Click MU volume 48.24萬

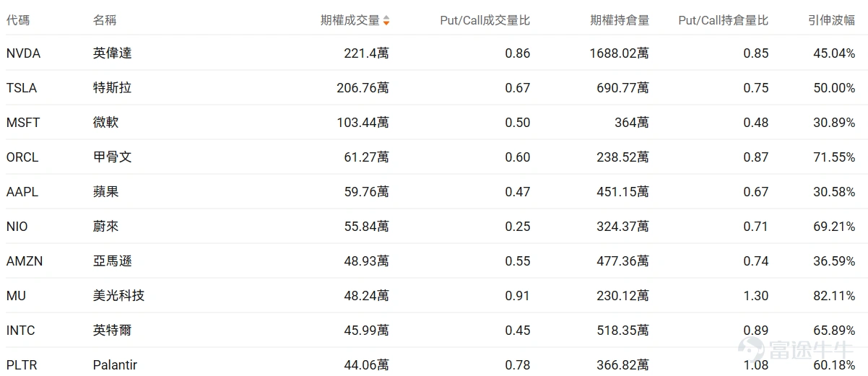pos(367,296)
